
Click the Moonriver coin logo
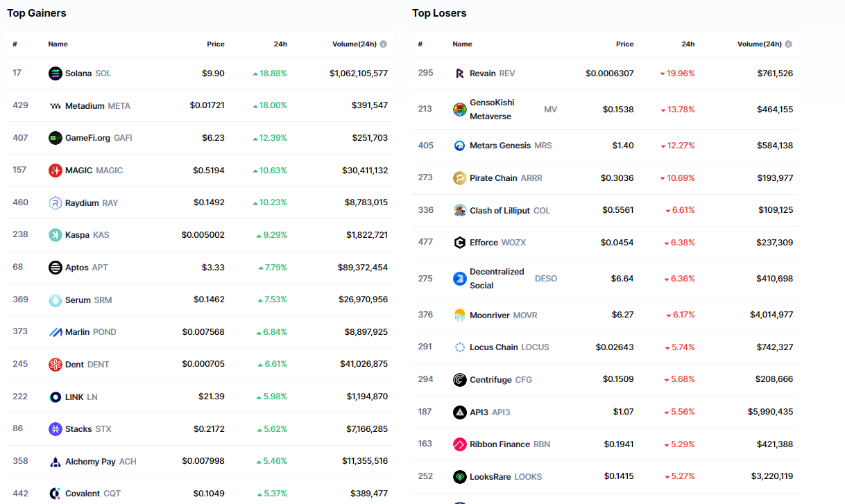click(460, 315)
